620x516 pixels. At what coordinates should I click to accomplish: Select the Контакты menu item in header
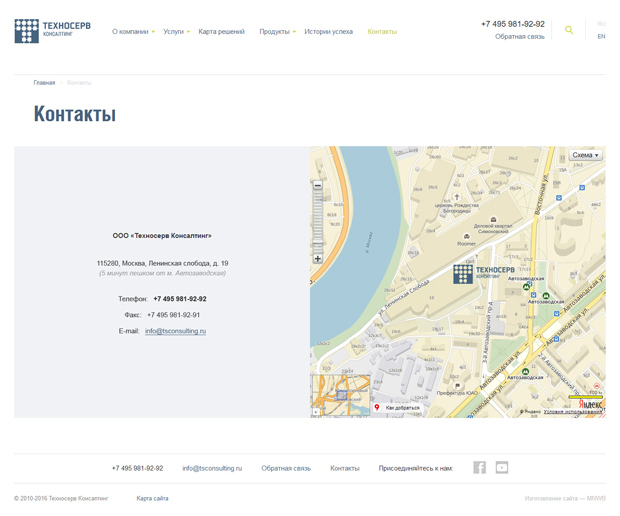pyautogui.click(x=382, y=32)
